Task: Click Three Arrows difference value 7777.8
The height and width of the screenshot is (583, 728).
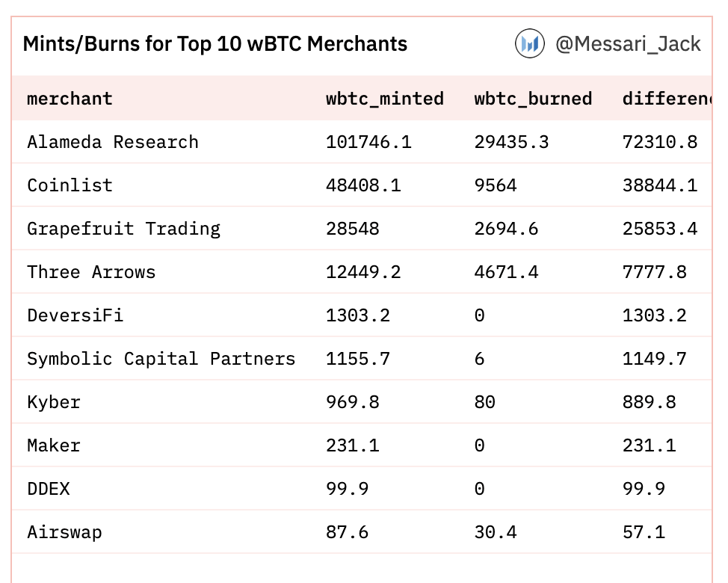Action: pyautogui.click(x=654, y=272)
